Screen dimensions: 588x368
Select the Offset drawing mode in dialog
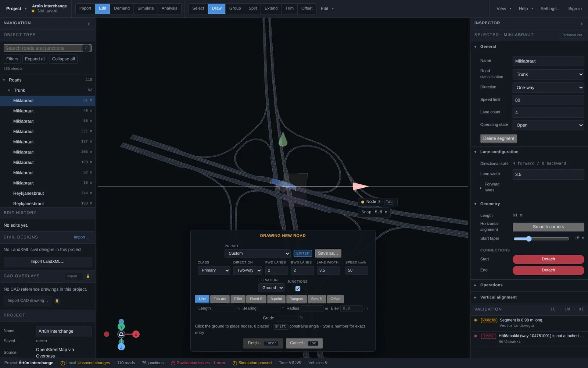(x=336, y=299)
